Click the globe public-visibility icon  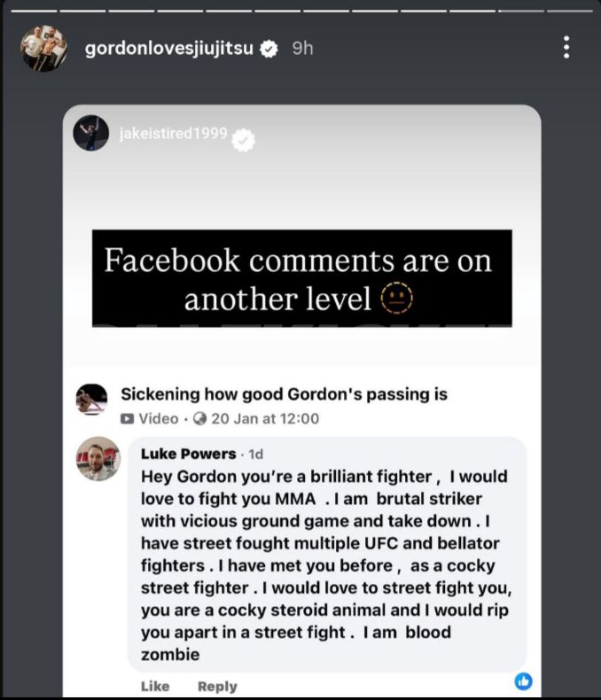[x=199, y=418]
